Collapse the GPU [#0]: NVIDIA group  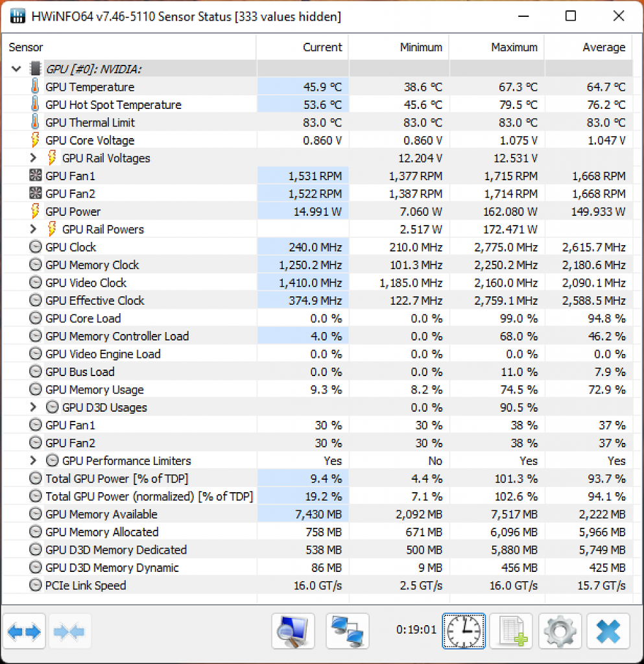(x=16, y=69)
